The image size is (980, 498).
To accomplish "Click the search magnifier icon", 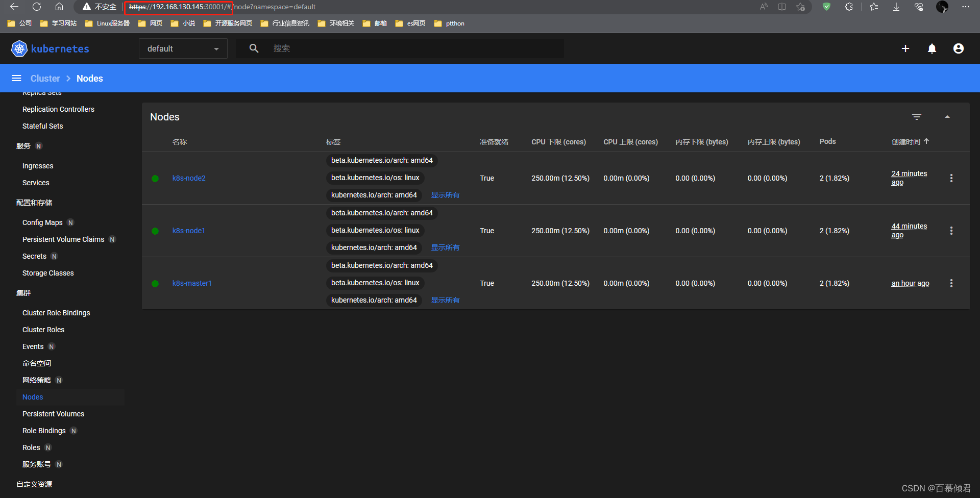I will point(254,48).
